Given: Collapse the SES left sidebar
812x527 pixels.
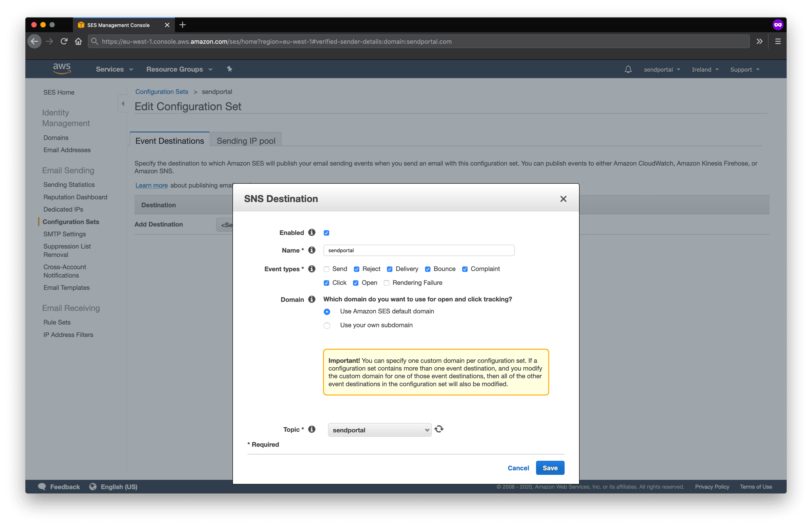Looking at the screenshot, I should tap(123, 103).
